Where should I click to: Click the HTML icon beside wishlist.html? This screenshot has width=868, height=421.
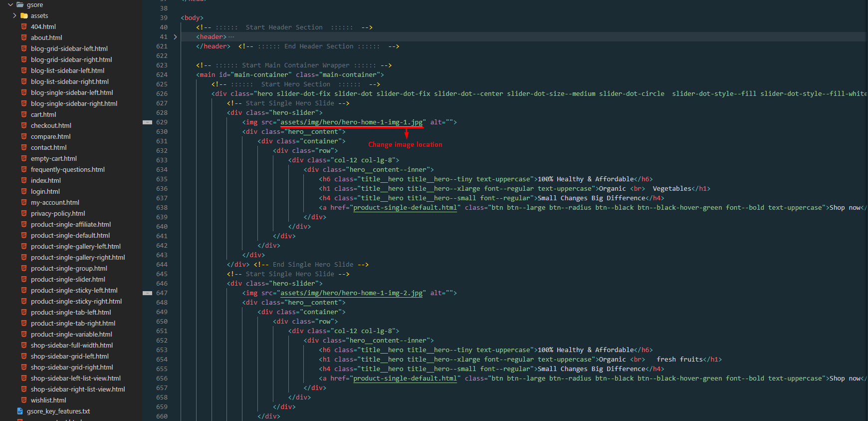point(24,400)
